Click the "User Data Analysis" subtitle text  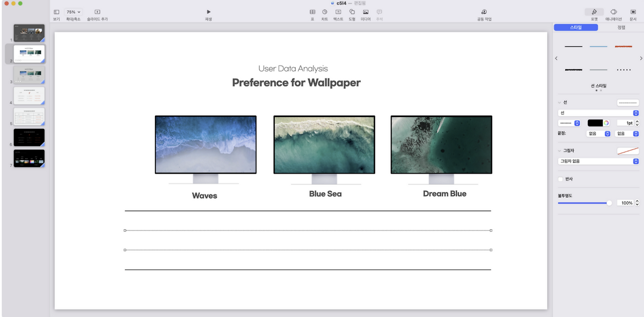[x=293, y=68]
